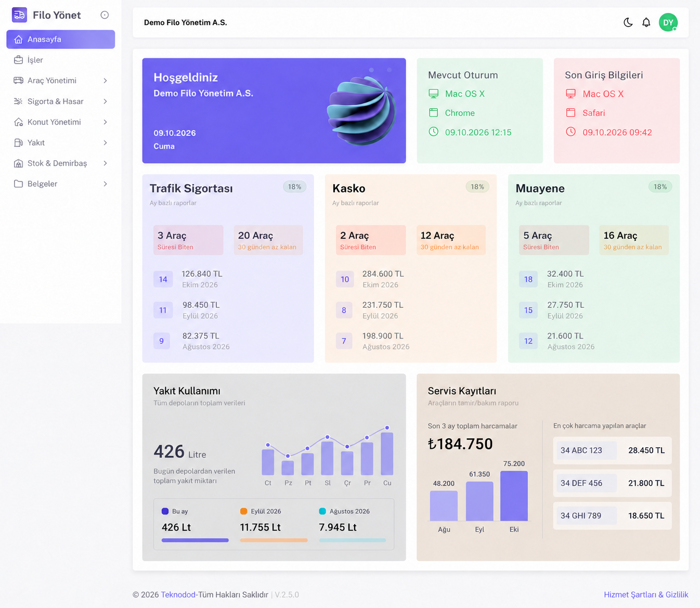Screen dimensions: 700x608
Task: Click the monitor icon in Mevcut Oturum
Action: pyautogui.click(x=433, y=94)
